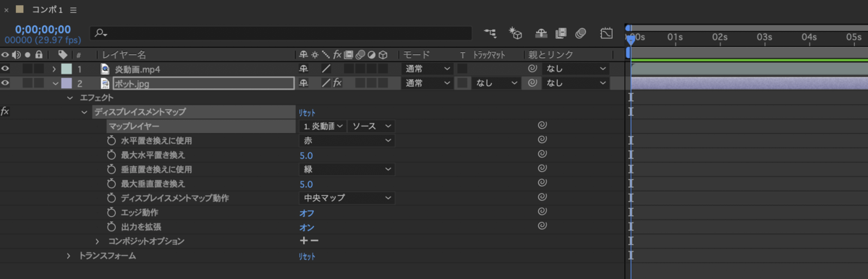Open blend mode dropdown for 炎動画.mp4
The height and width of the screenshot is (279, 868).
pos(427,69)
